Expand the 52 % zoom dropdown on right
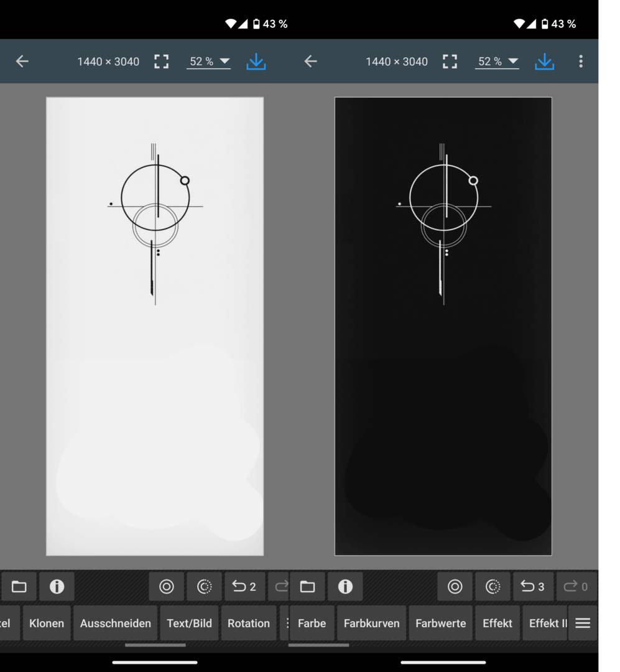 pos(497,61)
